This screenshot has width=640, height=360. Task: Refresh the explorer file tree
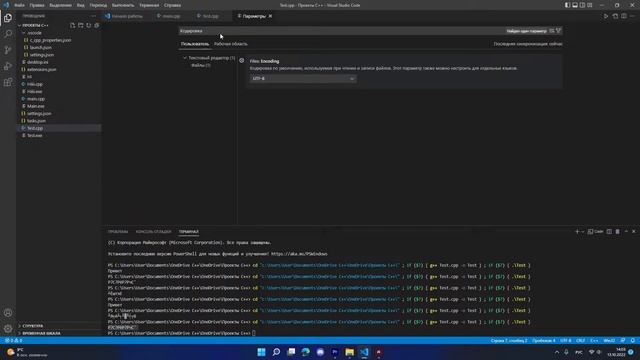(89, 25)
